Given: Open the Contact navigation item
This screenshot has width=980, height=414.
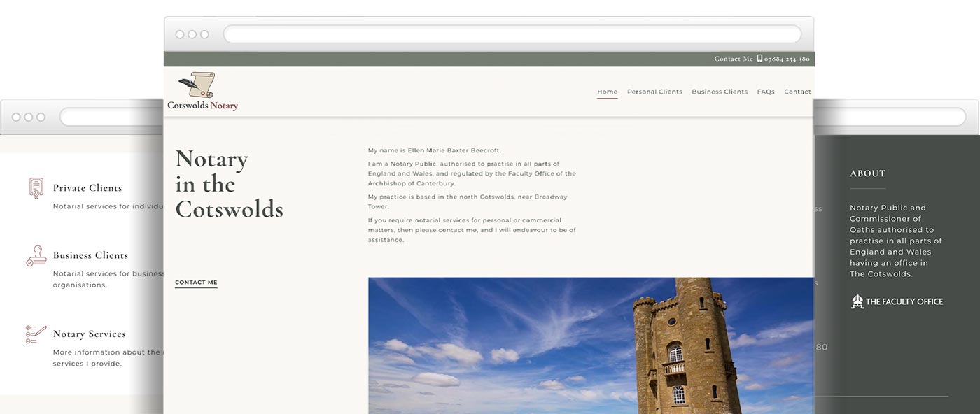Looking at the screenshot, I should tap(797, 91).
